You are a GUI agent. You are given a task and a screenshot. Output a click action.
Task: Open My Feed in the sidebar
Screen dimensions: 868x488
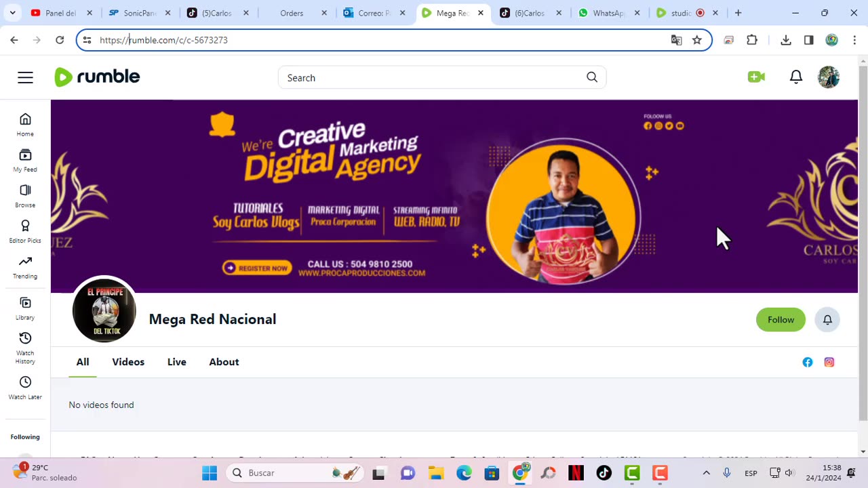coord(25,161)
